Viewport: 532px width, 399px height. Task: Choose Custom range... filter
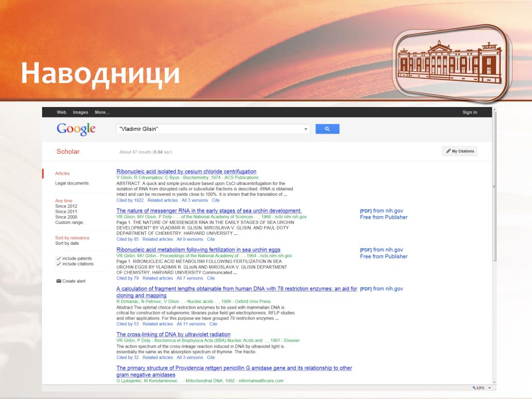pos(71,222)
